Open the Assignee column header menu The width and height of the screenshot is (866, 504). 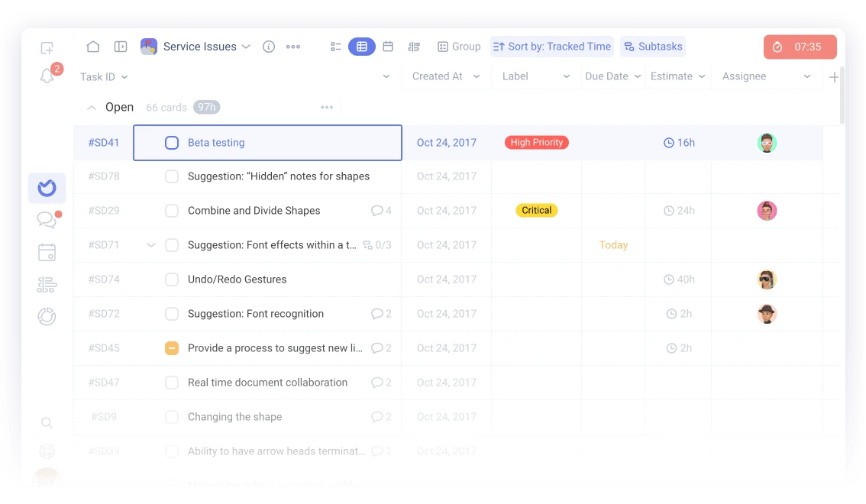(807, 77)
